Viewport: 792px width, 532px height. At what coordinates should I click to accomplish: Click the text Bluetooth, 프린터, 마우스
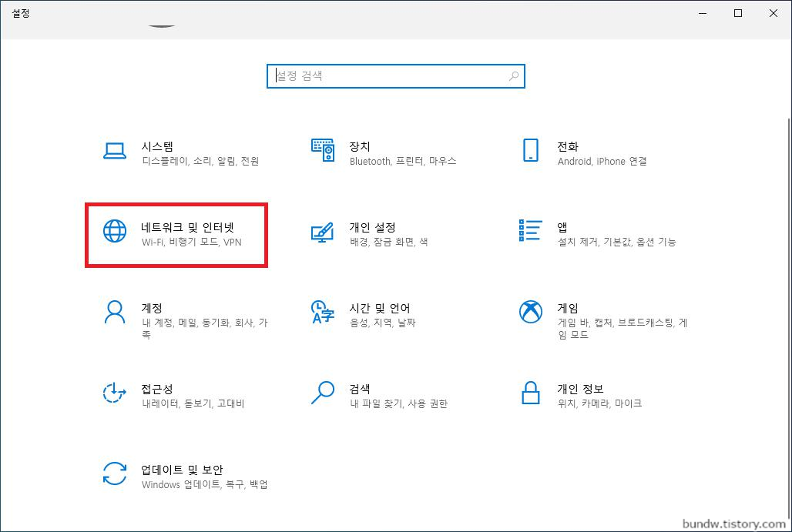point(403,161)
